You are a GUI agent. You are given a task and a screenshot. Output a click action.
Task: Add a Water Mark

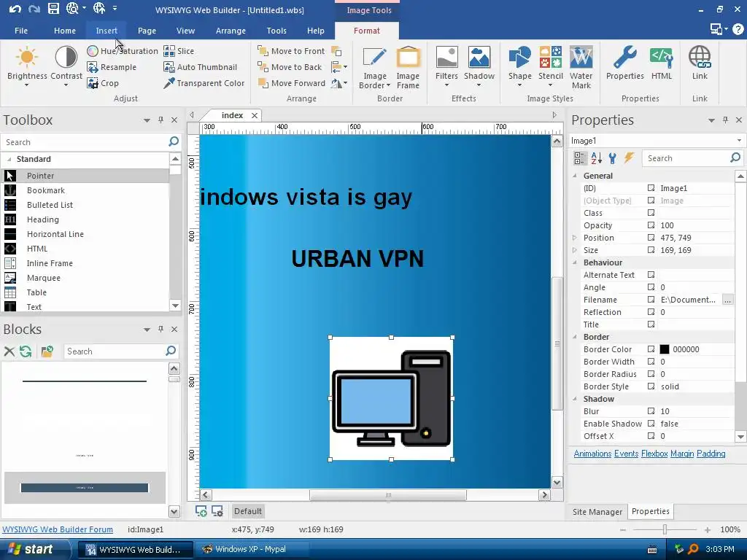point(581,67)
